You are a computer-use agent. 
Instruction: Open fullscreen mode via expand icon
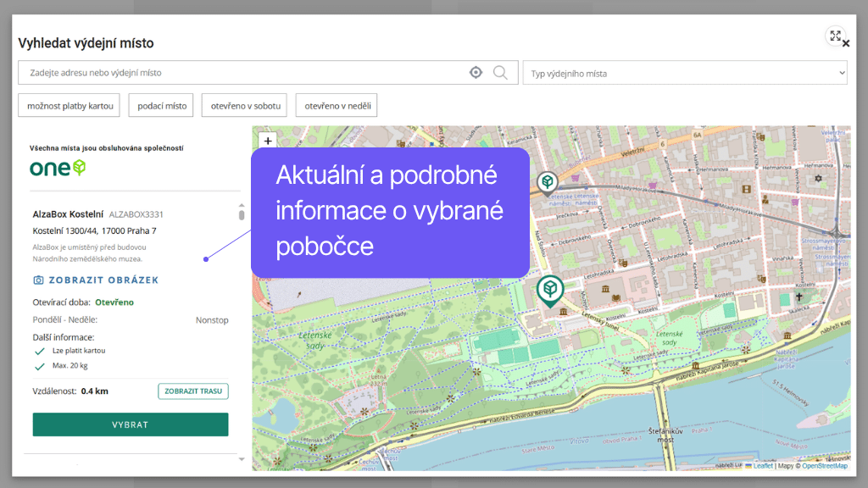[x=836, y=36]
